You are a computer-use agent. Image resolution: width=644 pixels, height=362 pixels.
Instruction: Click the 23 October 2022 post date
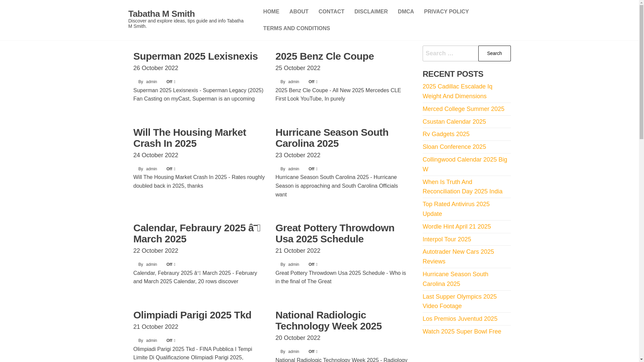click(298, 155)
